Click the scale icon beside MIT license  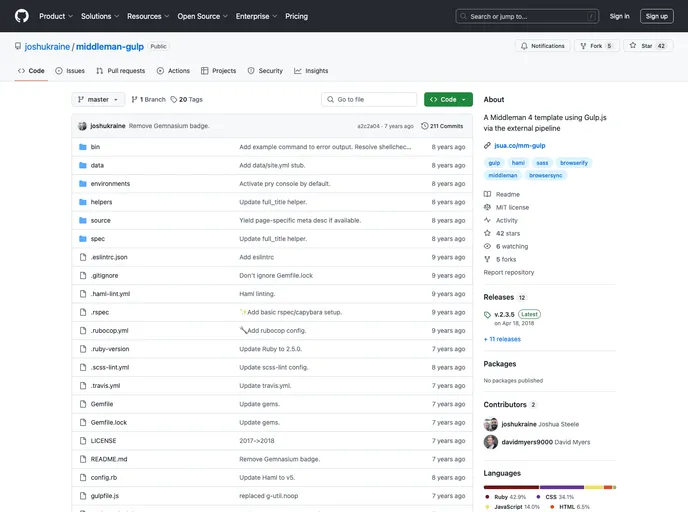487,207
